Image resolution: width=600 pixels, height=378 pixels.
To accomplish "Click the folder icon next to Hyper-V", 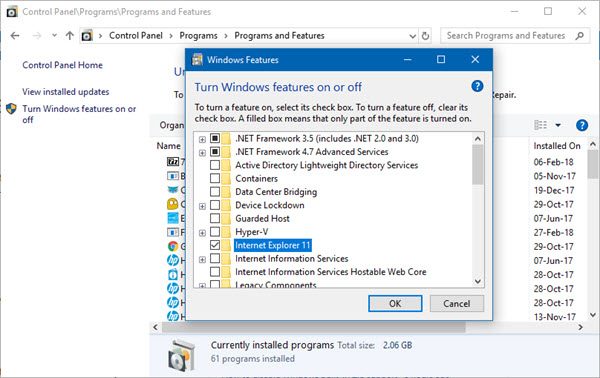I will [226, 232].
